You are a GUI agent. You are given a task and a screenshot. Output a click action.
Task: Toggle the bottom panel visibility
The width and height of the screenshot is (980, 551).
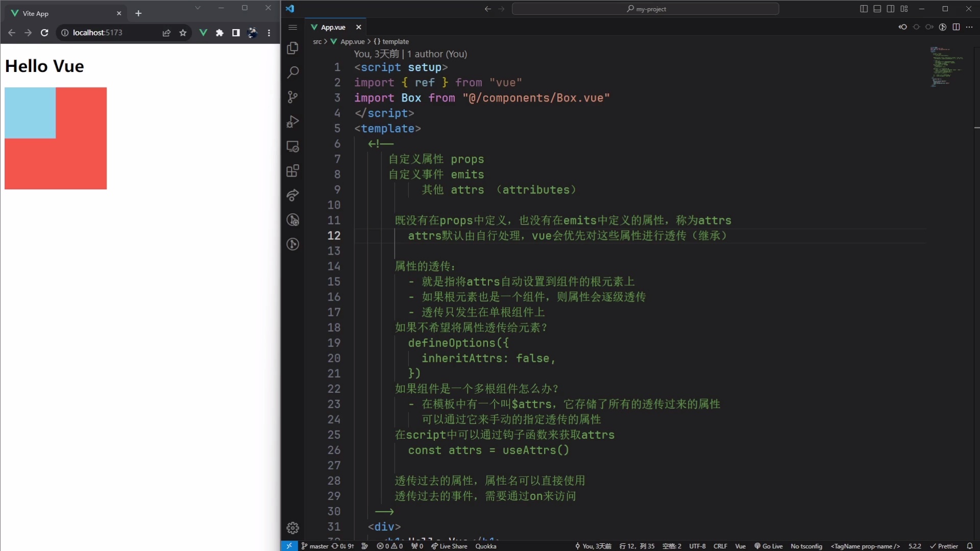point(877,9)
